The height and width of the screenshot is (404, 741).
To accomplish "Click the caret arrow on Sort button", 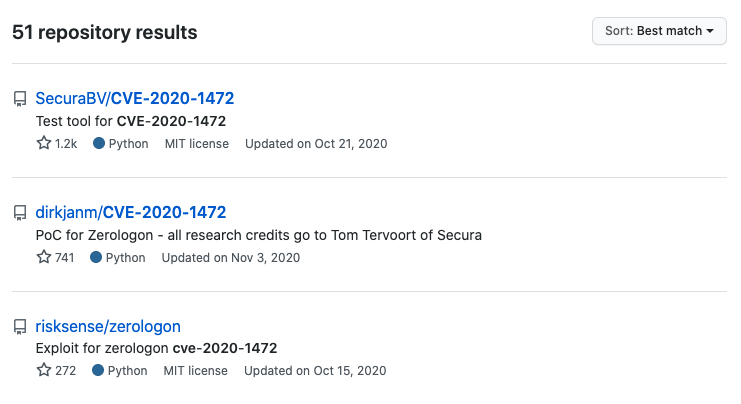I will coord(710,31).
